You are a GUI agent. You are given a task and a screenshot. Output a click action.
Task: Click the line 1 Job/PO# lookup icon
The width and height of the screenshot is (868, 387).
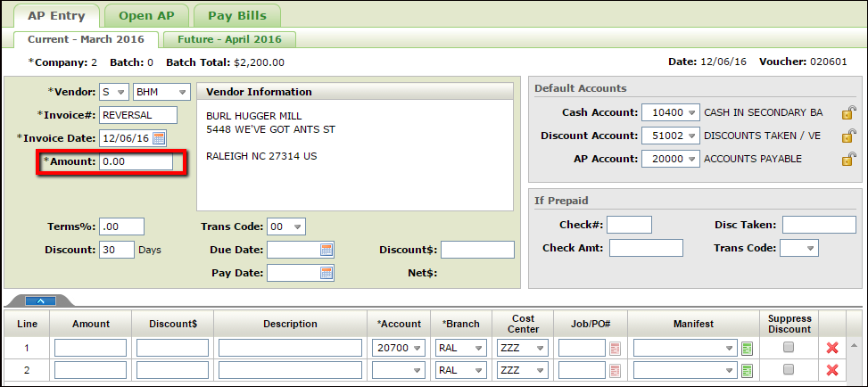tap(615, 348)
